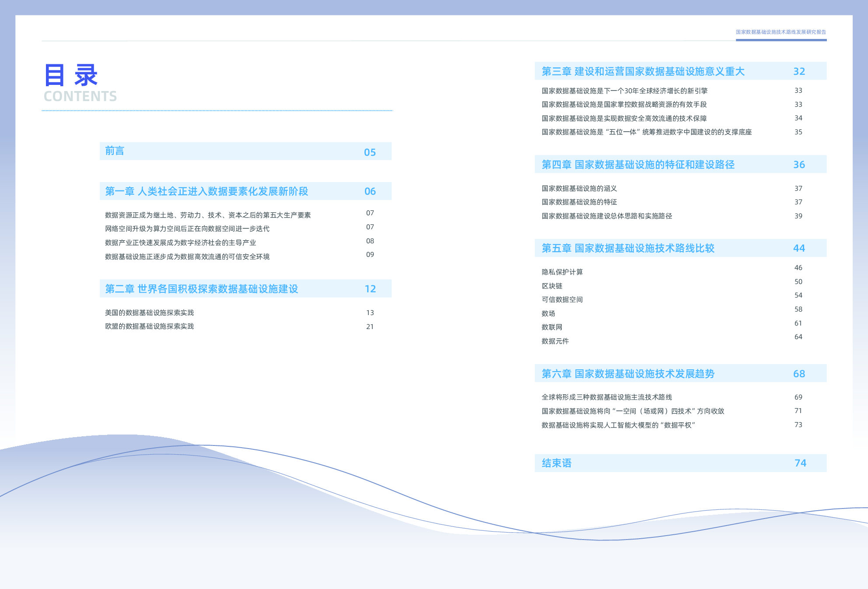This screenshot has width=868, height=589.
Task: Click page number 21 for 欧盟 entry
Action: point(370,326)
